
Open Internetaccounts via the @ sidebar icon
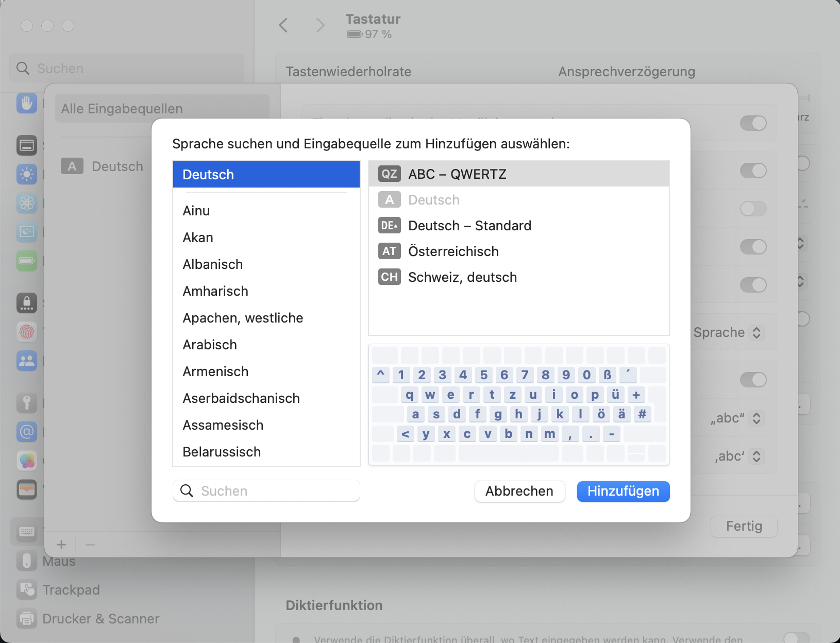tap(27, 432)
